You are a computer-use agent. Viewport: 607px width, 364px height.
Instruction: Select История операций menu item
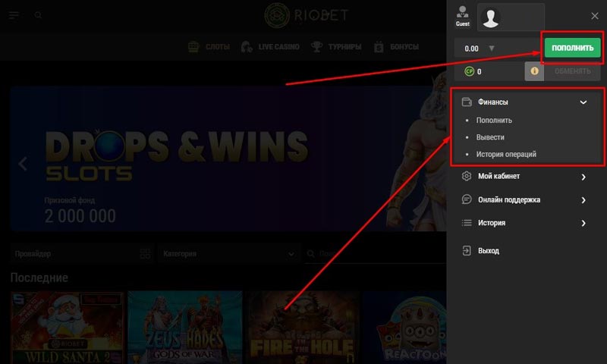click(506, 154)
